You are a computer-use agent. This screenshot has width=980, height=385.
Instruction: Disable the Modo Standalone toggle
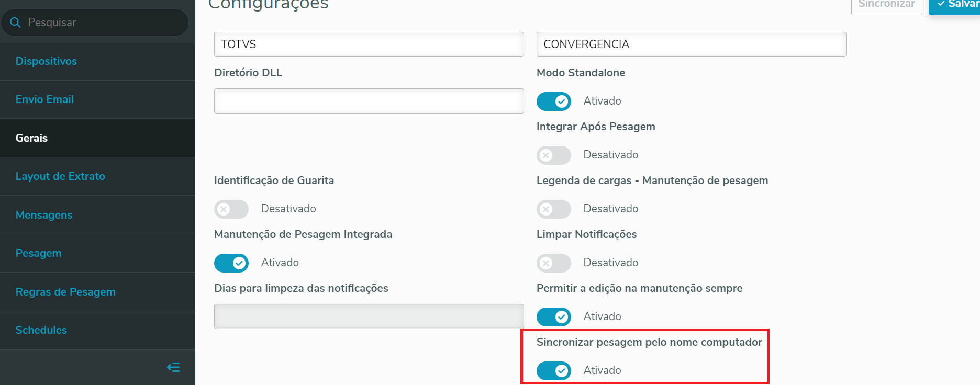point(553,101)
